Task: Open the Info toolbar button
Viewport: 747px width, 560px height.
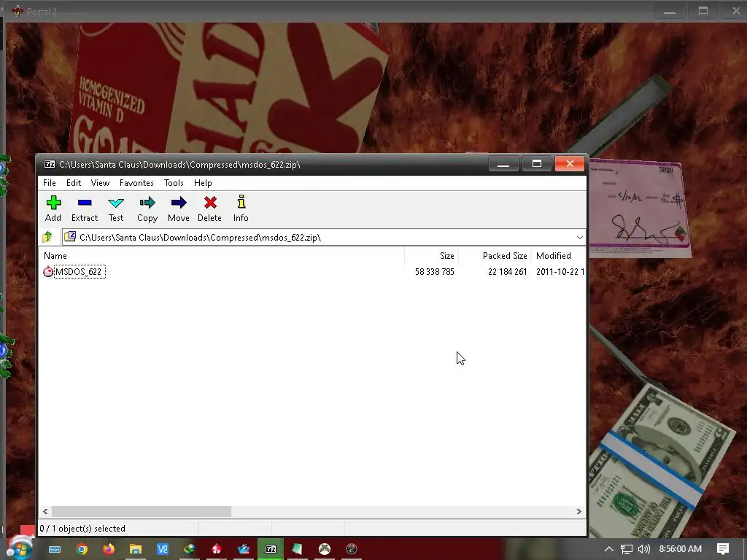Action: tap(241, 209)
